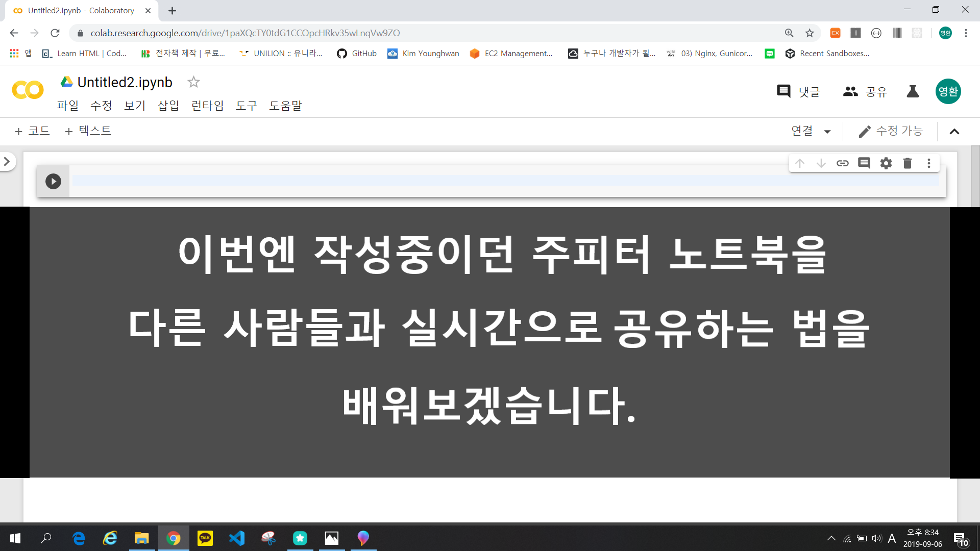This screenshot has height=551, width=980.
Task: Collapse header with up chevron
Action: pyautogui.click(x=954, y=132)
